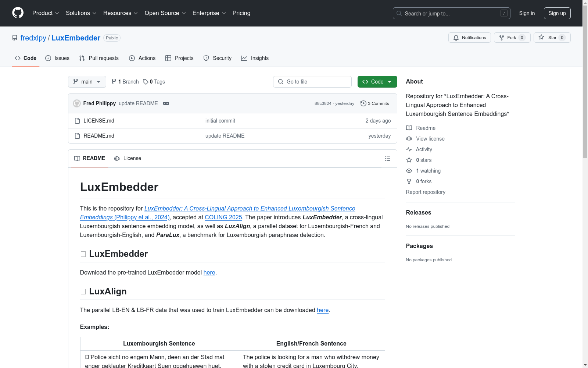Expand the Resources menu
Image resolution: width=588 pixels, height=368 pixels.
121,13
